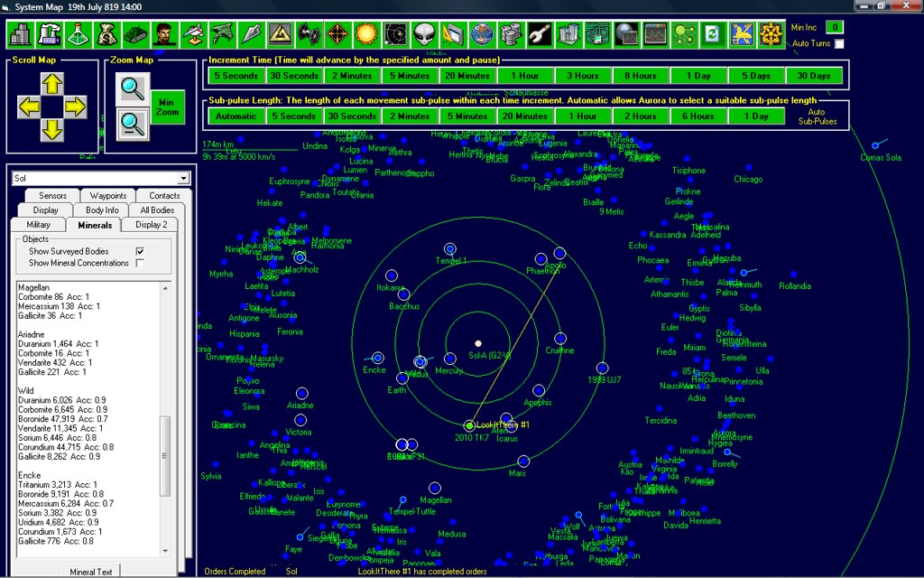Image resolution: width=924 pixels, height=578 pixels.
Task: Click the golden triangle emblem icon
Action: [x=280, y=34]
